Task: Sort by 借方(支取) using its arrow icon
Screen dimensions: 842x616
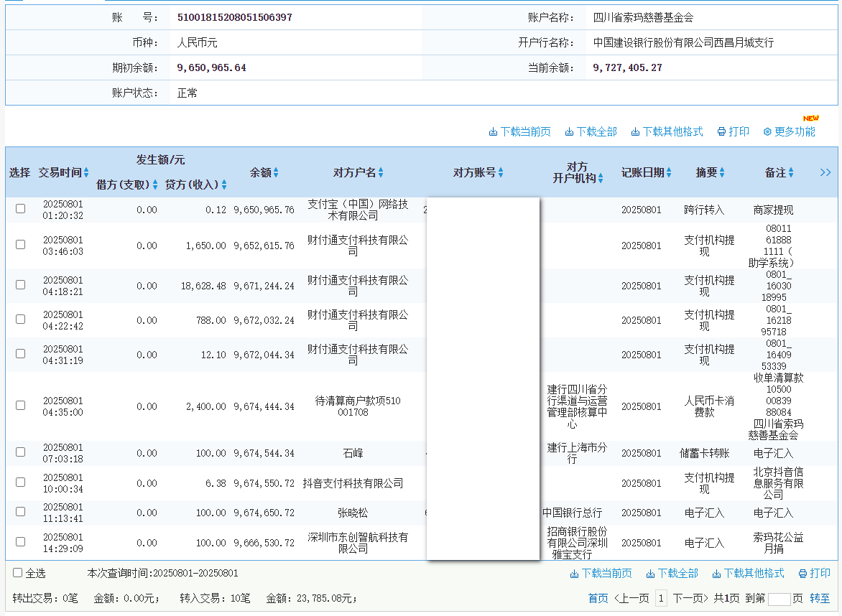Action: point(155,185)
